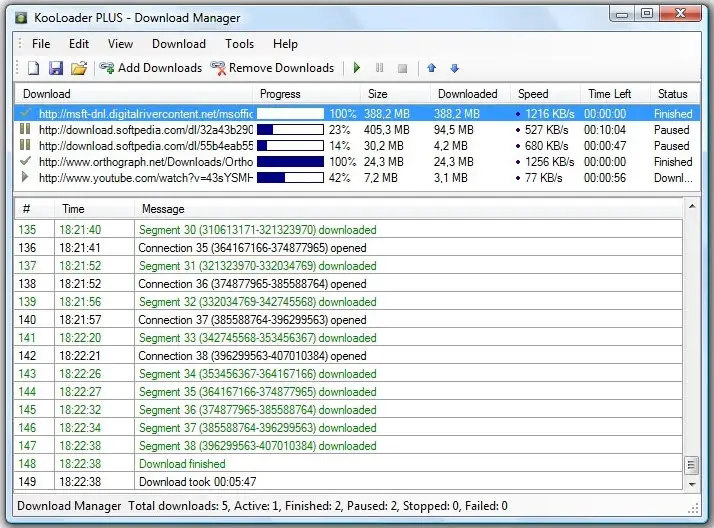The width and height of the screenshot is (714, 528).
Task: Click the paused icon of 32a43b290 download
Action: coord(26,129)
